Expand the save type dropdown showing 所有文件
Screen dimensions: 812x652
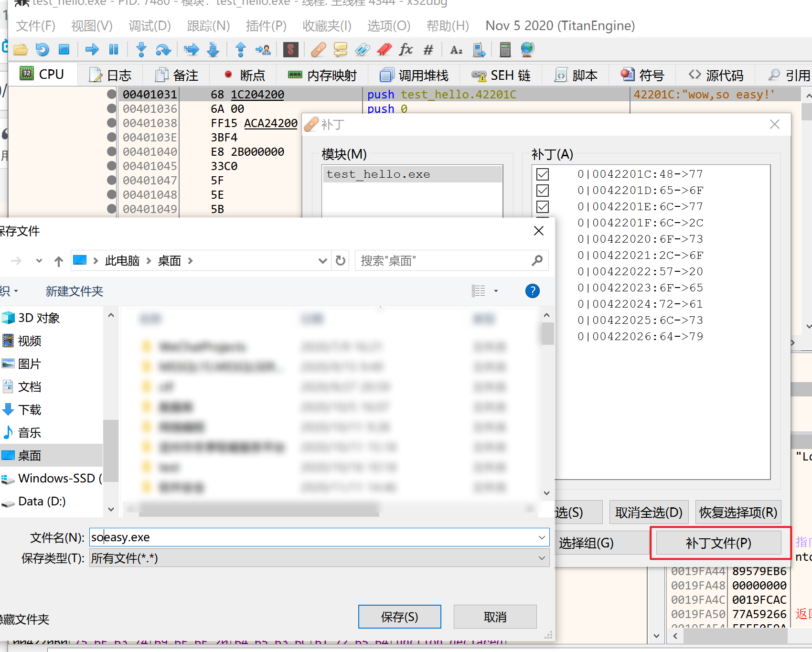point(541,557)
